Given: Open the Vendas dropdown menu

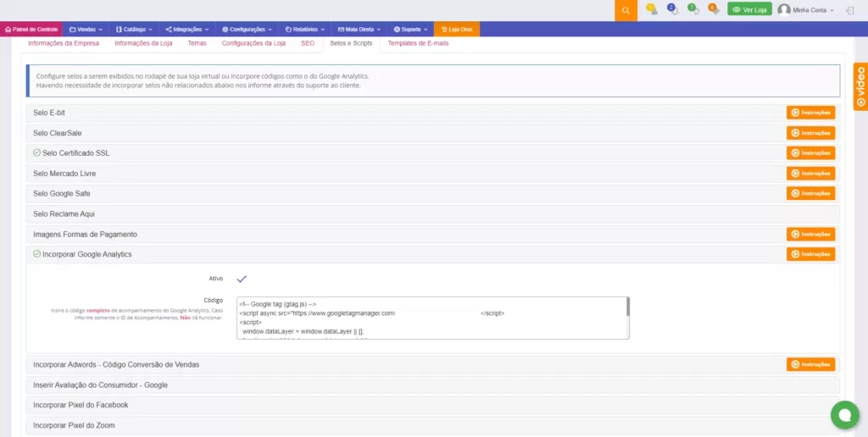Looking at the screenshot, I should click(86, 30).
